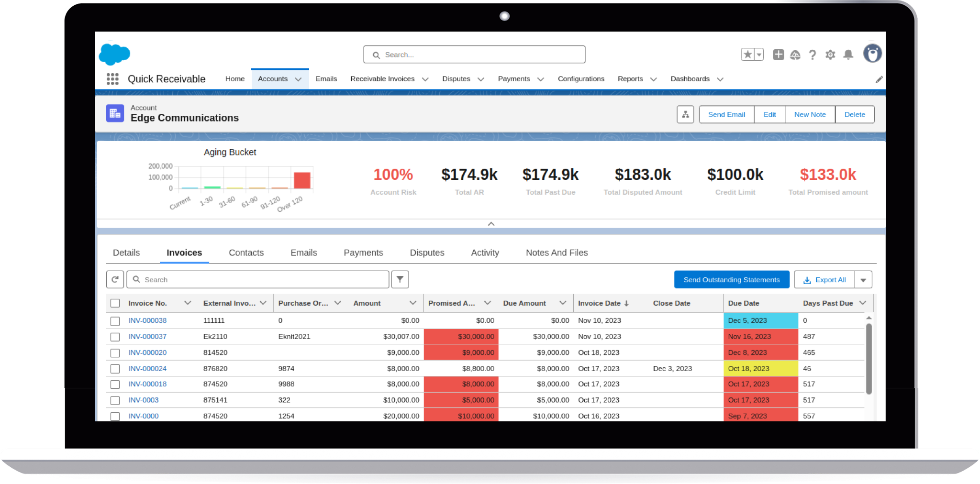Open the account hierarchy icon
Viewport: 980px width, 484px height.
pyautogui.click(x=685, y=114)
